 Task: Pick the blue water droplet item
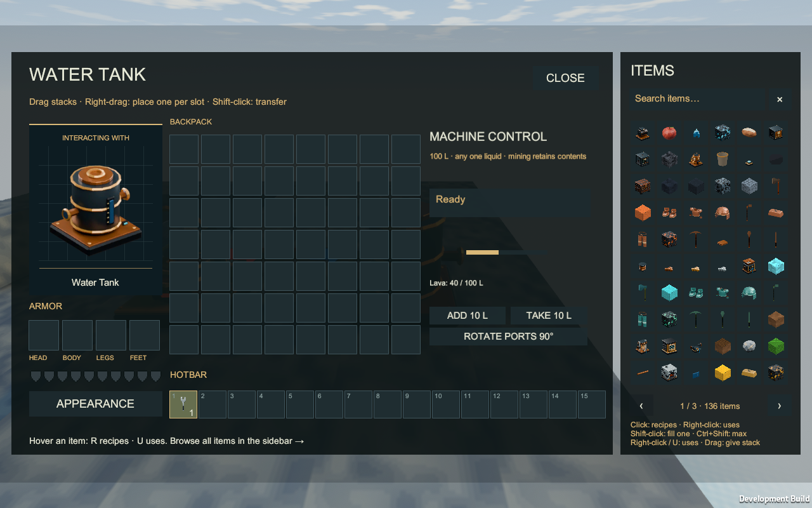(696, 133)
